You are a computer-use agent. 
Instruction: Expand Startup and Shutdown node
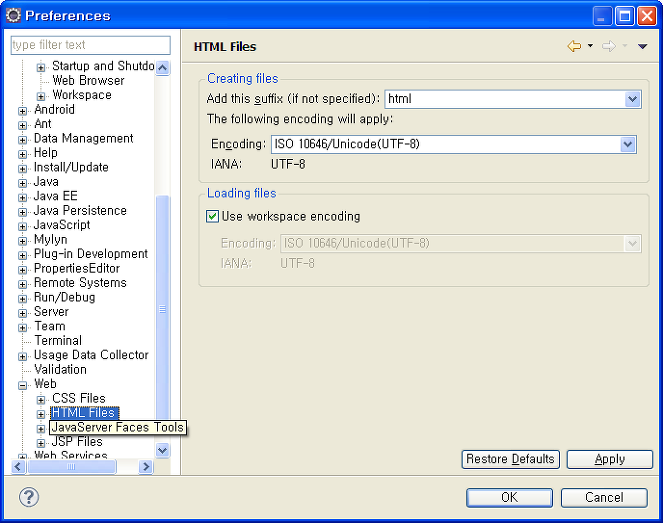click(x=41, y=68)
